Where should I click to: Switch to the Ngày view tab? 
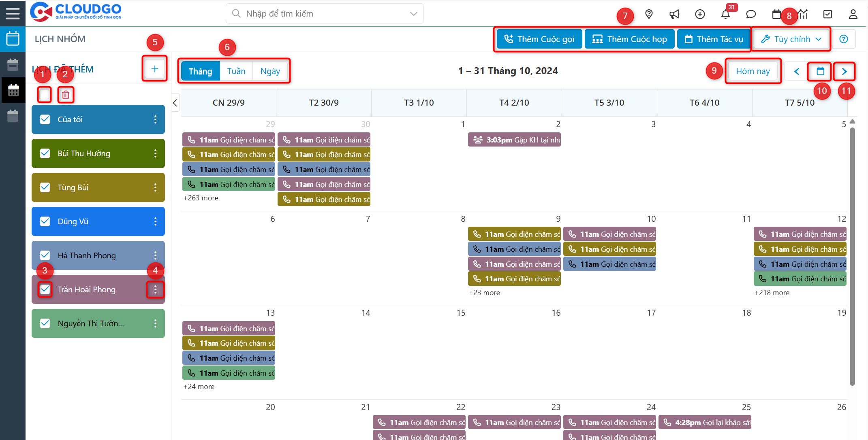tap(270, 71)
